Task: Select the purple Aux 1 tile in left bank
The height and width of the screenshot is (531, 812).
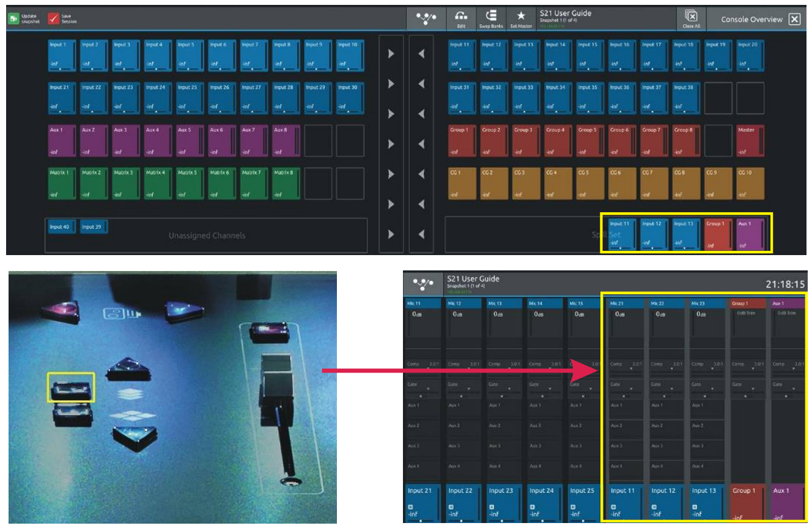Action: (62, 141)
